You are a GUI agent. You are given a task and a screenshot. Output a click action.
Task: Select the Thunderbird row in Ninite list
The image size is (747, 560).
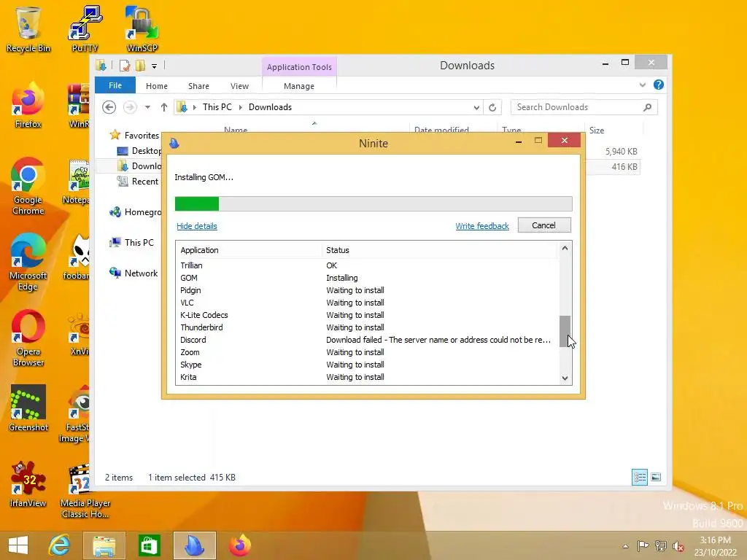click(x=368, y=327)
